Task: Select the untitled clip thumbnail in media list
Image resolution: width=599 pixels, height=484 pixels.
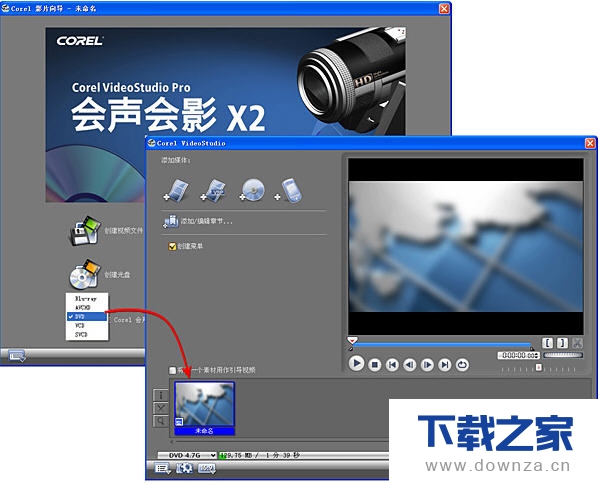Action: 204,408
